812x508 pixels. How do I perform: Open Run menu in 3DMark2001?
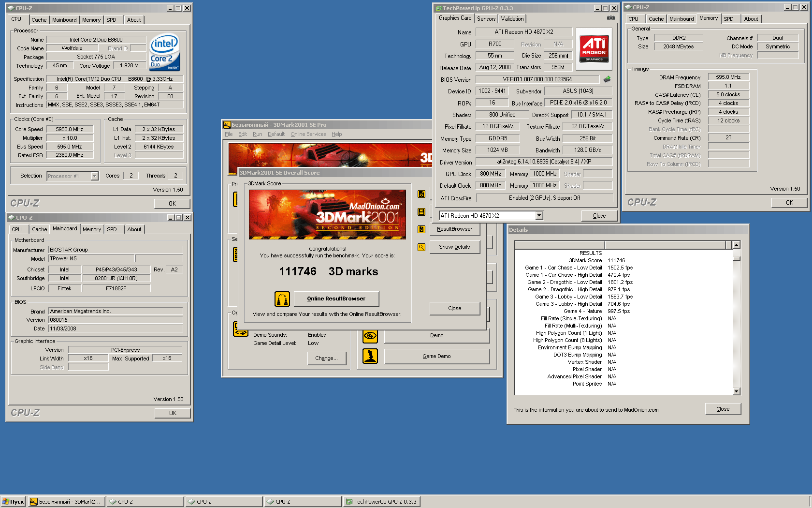pos(258,134)
